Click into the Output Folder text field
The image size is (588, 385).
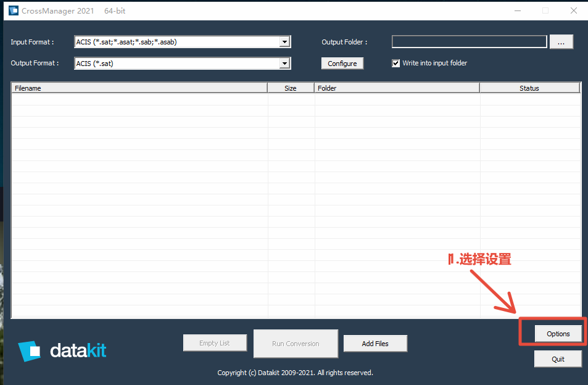(469, 41)
